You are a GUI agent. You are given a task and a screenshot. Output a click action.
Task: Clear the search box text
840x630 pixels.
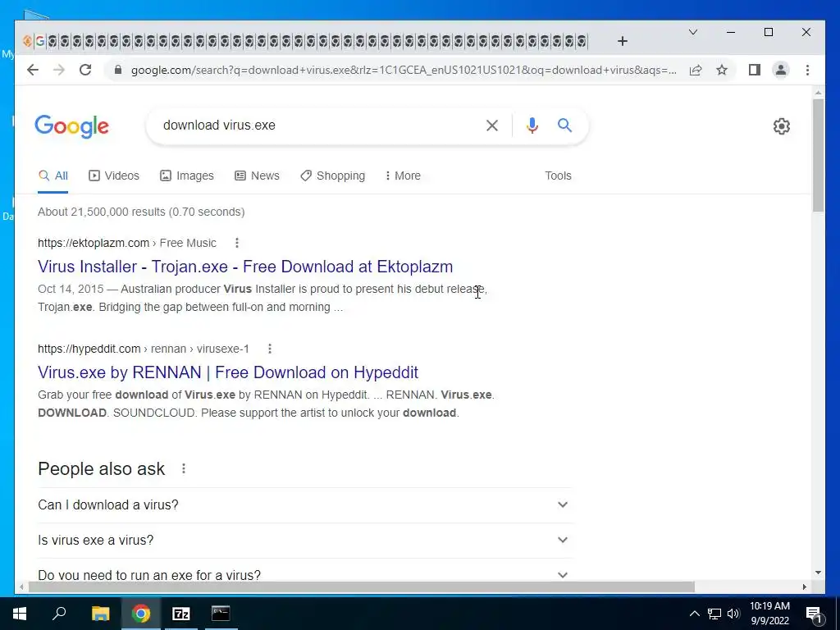492,126
